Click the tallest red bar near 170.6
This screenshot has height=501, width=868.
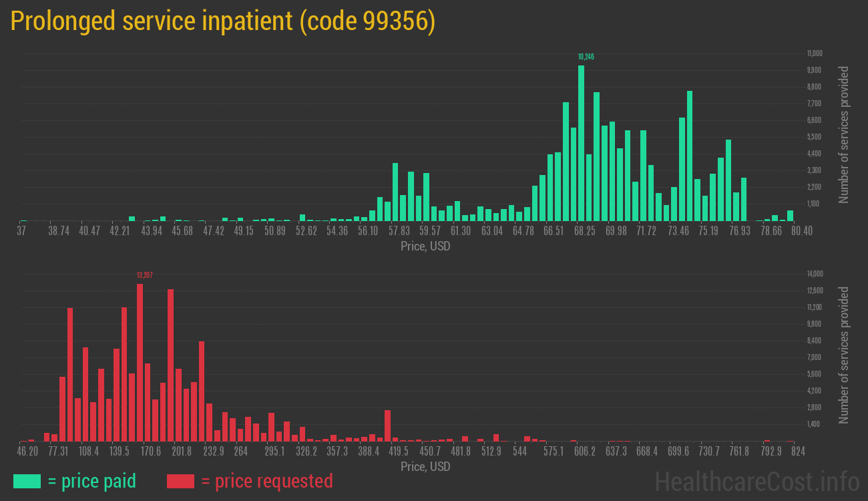140,362
